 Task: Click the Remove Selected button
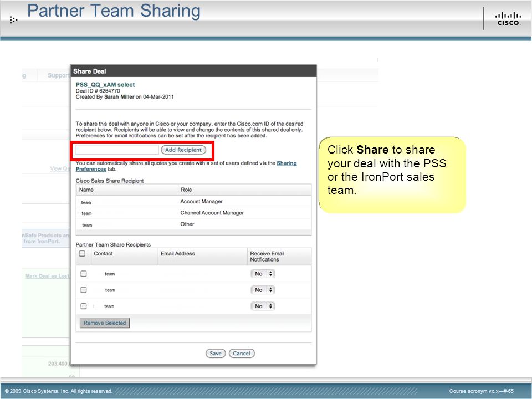pos(105,323)
